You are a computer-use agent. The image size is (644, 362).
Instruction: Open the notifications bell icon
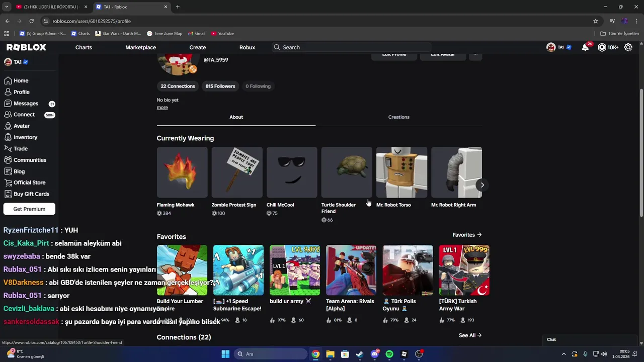tap(585, 47)
